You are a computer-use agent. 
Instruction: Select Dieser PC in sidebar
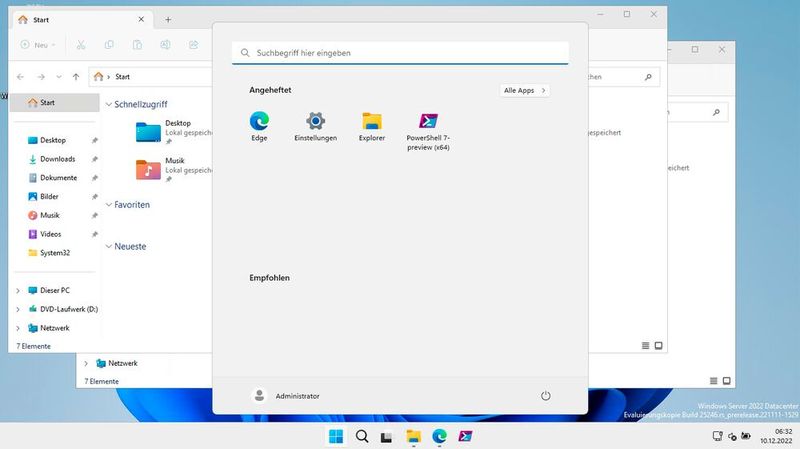click(49, 290)
